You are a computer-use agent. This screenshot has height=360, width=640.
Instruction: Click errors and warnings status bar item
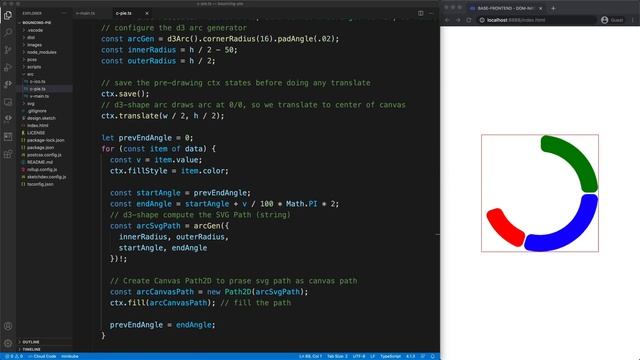(x=13, y=356)
